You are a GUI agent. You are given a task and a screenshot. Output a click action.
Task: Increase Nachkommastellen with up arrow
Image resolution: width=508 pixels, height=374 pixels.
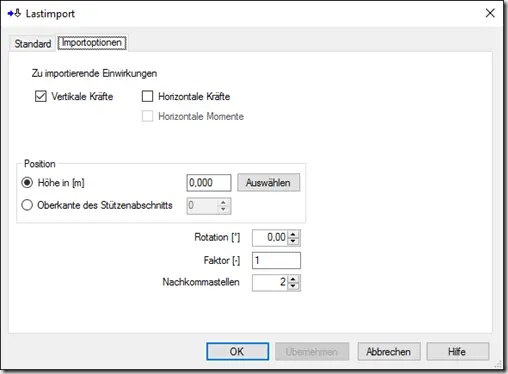[293, 279]
